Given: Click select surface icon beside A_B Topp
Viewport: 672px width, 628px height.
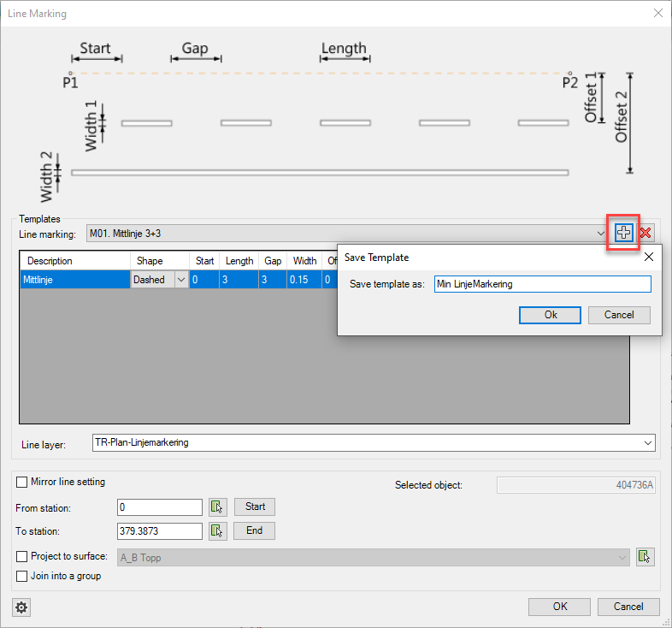Looking at the screenshot, I should point(645,557).
